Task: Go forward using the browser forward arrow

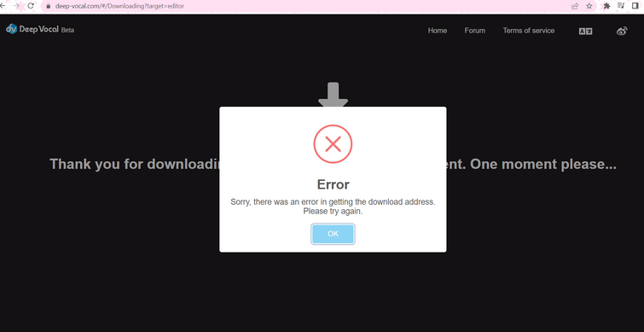Action: click(16, 6)
